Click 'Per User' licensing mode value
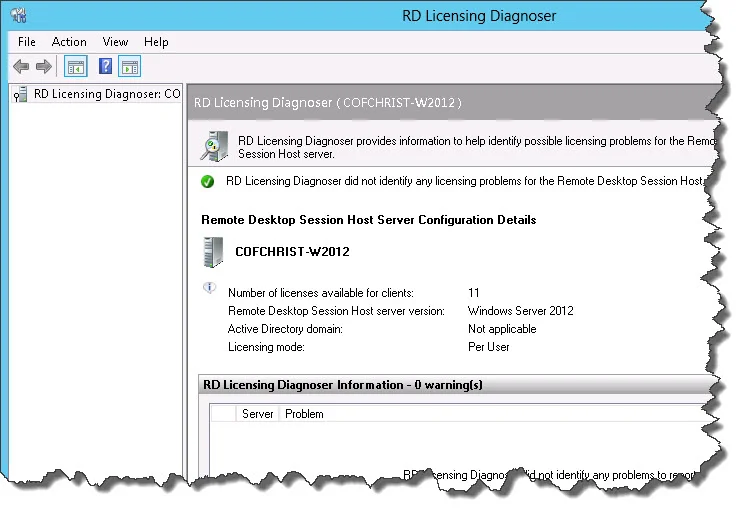This screenshot has height=514, width=747. tap(489, 347)
